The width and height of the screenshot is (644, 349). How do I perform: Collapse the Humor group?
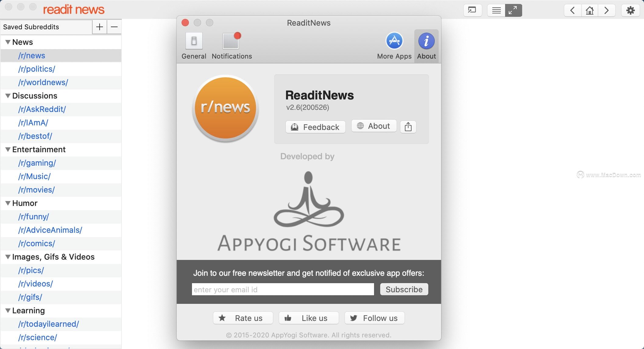click(x=8, y=203)
